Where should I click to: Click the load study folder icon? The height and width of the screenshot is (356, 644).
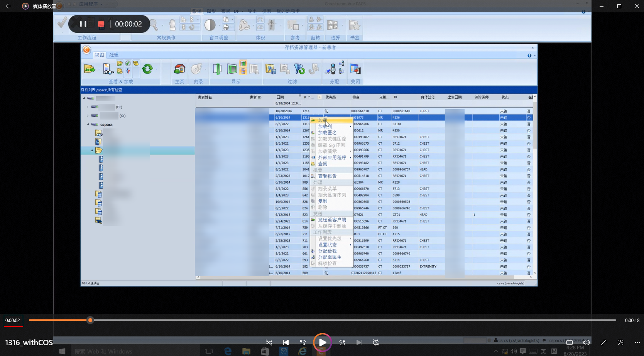(89, 69)
